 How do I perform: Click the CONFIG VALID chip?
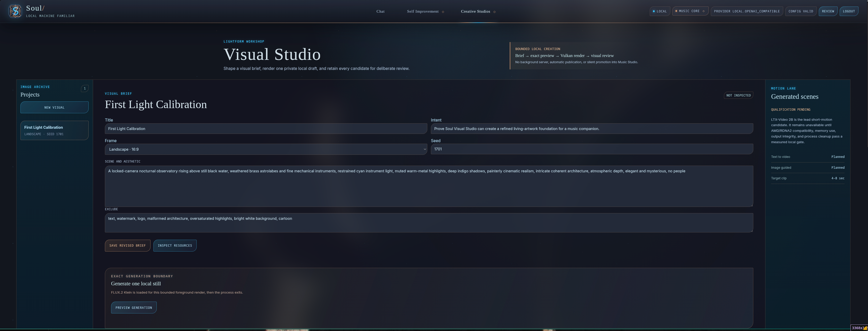point(801,11)
